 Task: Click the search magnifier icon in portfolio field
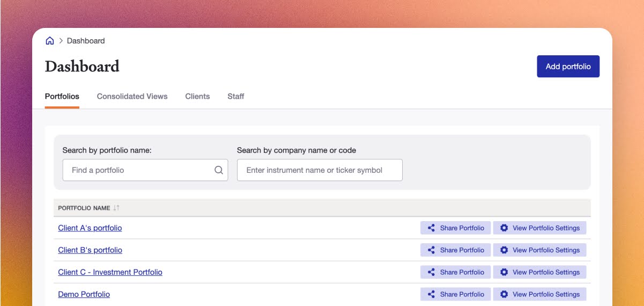click(x=219, y=170)
